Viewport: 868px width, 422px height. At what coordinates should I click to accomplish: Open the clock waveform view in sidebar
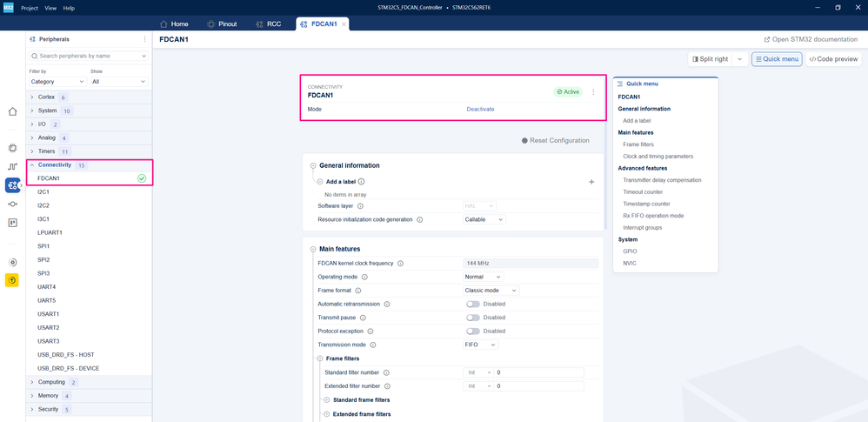pyautogui.click(x=12, y=166)
